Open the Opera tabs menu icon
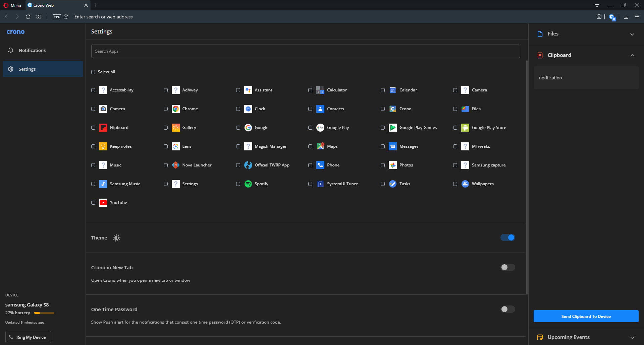 597,5
